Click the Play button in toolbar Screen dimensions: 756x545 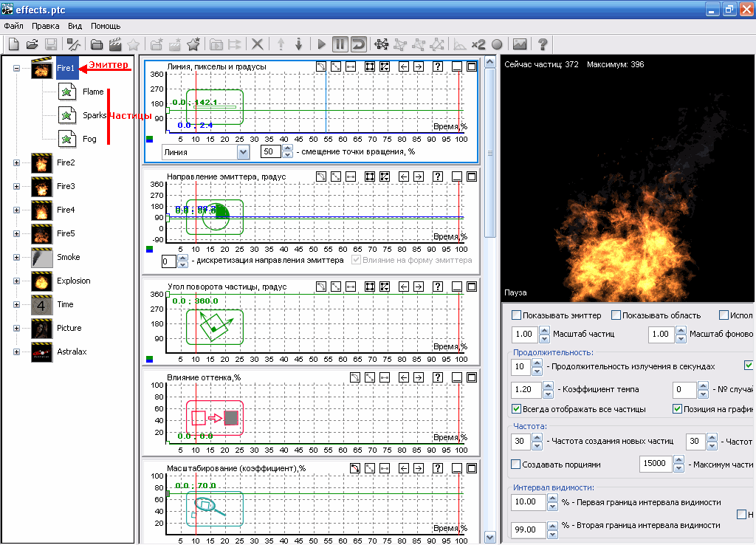322,44
